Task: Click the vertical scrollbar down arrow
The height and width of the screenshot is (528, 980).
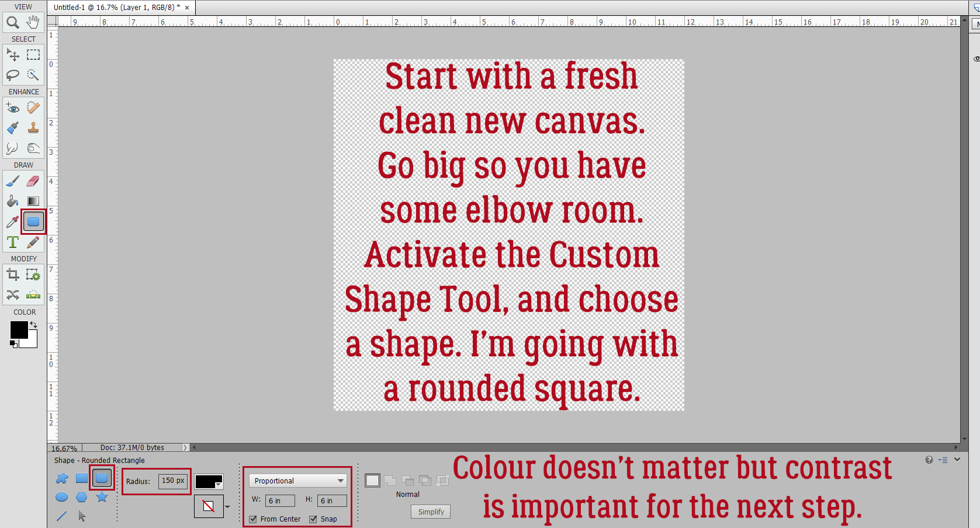Action: [964, 439]
